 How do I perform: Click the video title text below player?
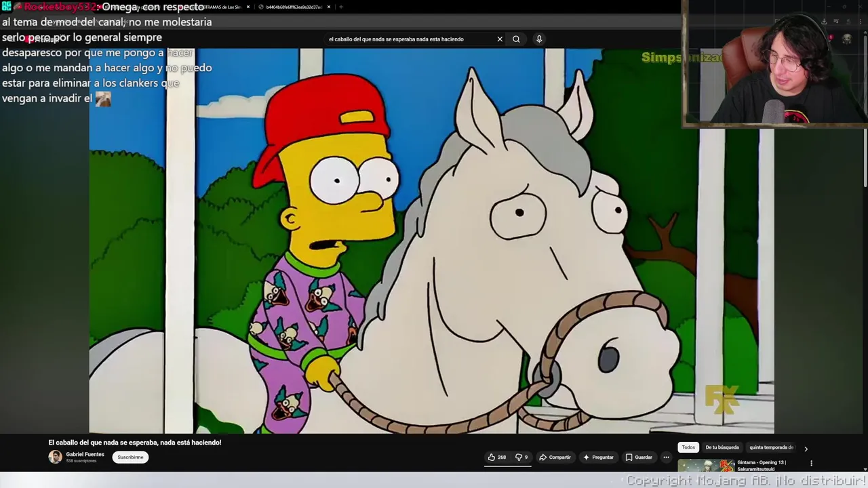pyautogui.click(x=134, y=443)
